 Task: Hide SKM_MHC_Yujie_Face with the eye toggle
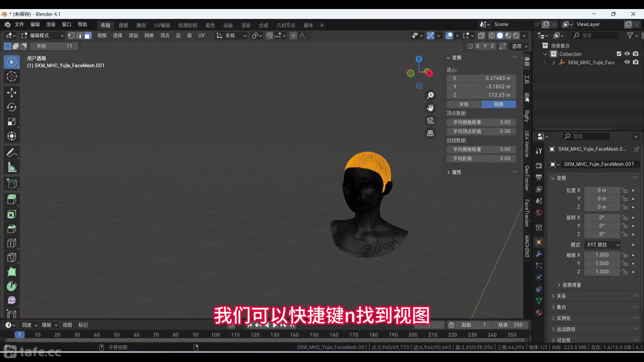coord(627,62)
